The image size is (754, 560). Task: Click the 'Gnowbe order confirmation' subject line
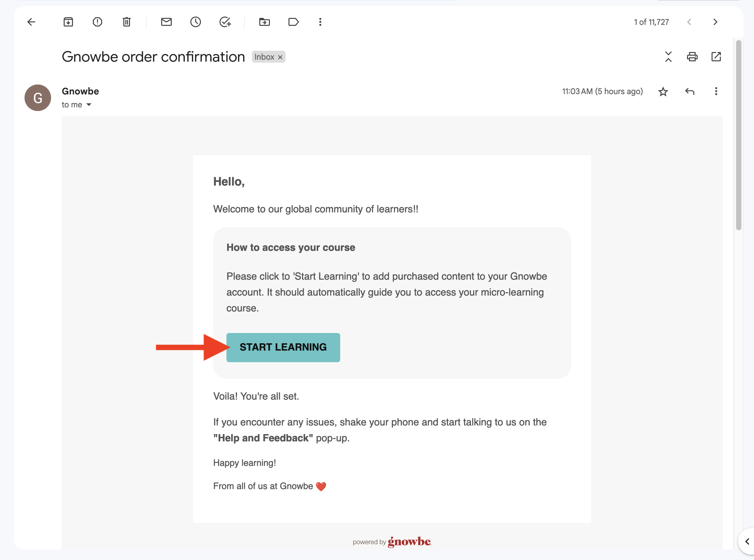pyautogui.click(x=153, y=57)
